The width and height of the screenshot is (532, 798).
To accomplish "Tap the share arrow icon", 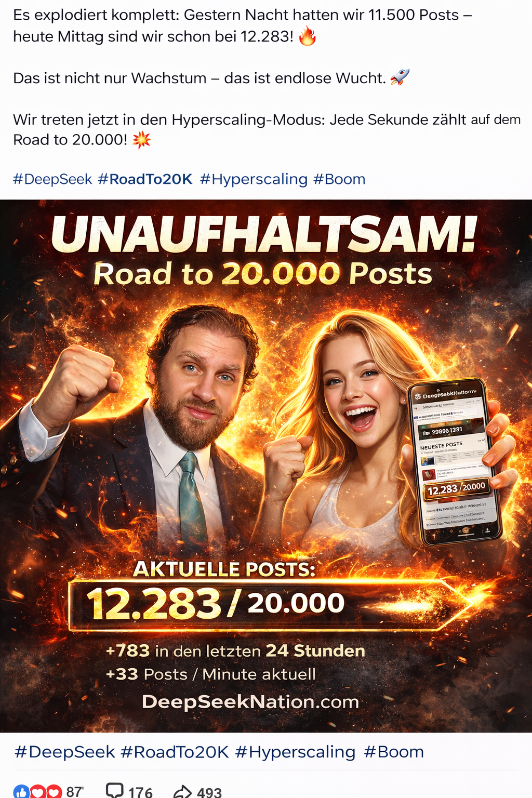I will click(x=182, y=791).
